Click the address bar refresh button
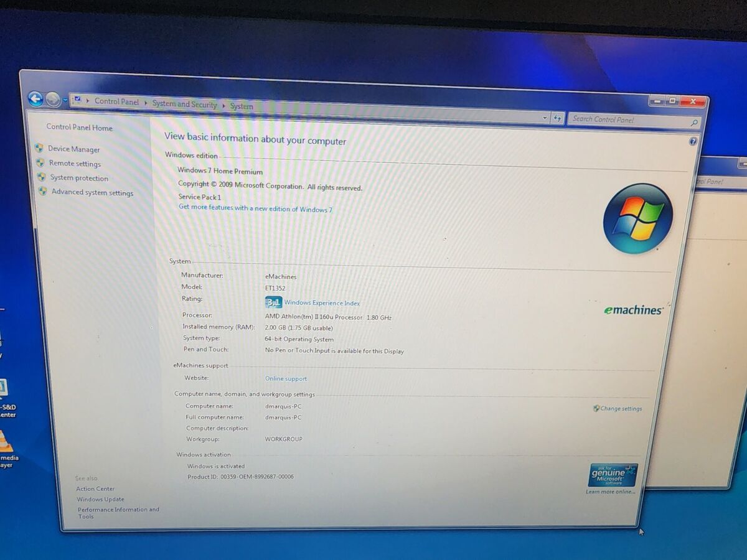This screenshot has height=560, width=747. pyautogui.click(x=557, y=118)
